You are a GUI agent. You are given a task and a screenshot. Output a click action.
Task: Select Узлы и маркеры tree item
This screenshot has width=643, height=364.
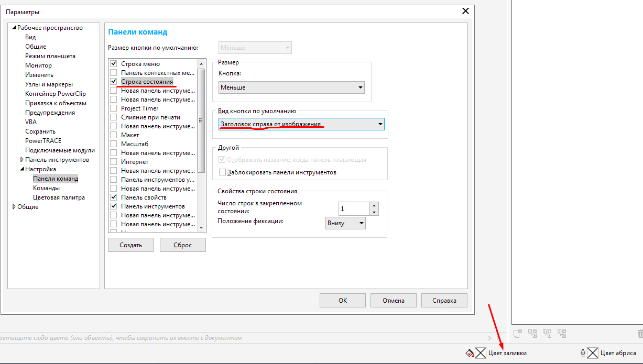click(49, 84)
